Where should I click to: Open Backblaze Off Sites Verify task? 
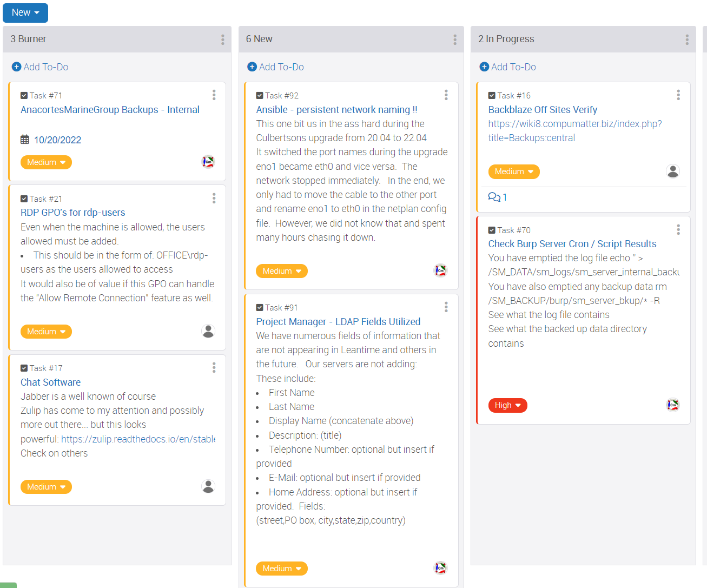tap(543, 110)
